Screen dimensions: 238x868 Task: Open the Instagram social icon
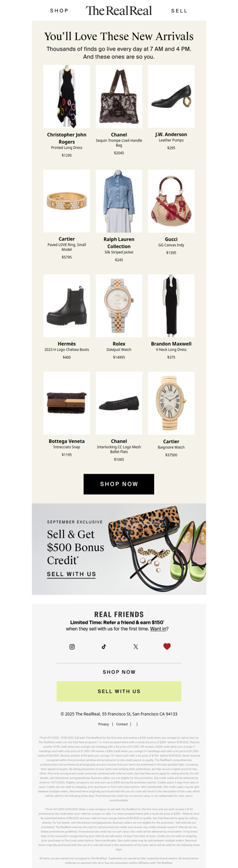pyautogui.click(x=72, y=646)
